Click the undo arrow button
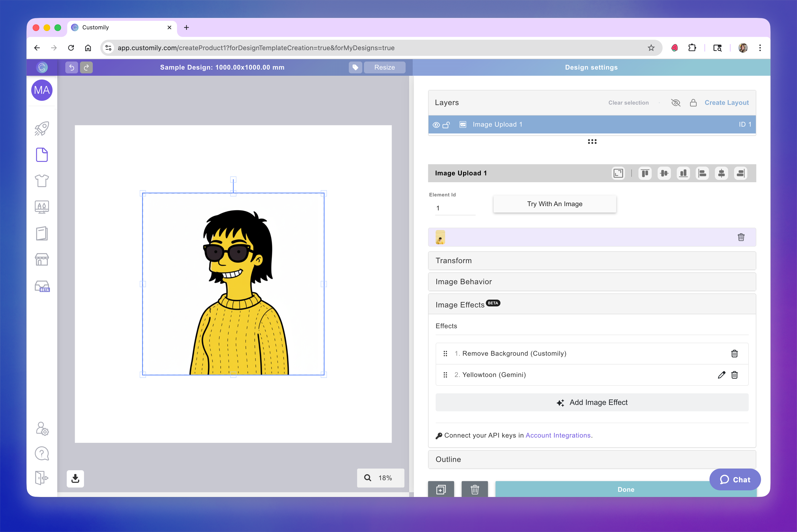 pos(72,67)
